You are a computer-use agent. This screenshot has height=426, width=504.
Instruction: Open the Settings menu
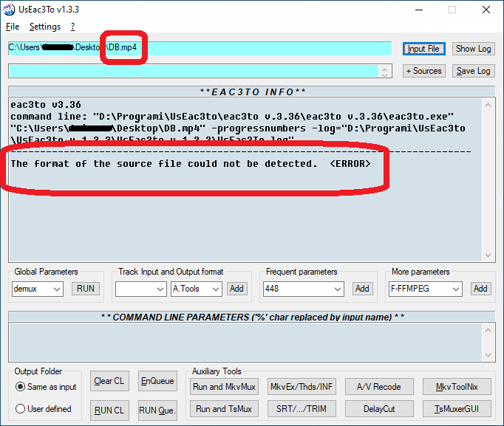coord(45,27)
